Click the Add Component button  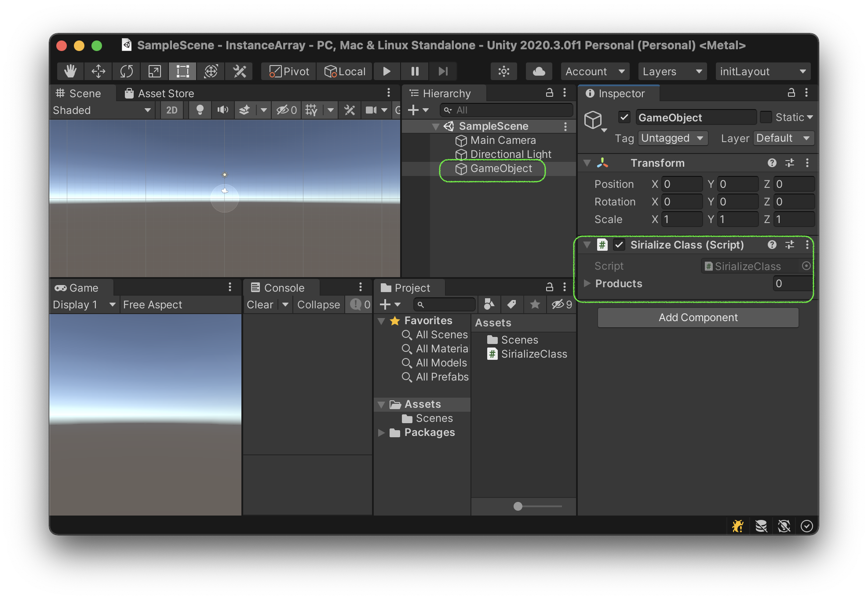pos(697,317)
